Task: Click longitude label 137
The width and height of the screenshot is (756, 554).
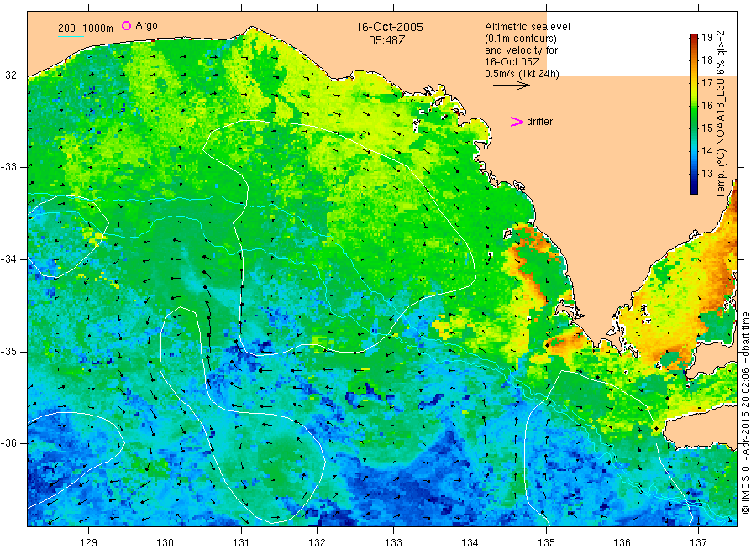Action: coord(698,543)
